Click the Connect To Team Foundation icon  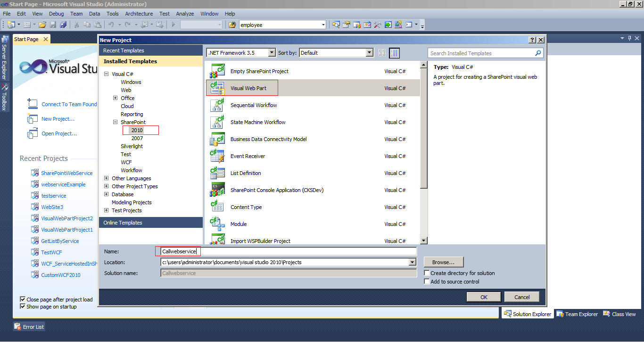tap(33, 104)
